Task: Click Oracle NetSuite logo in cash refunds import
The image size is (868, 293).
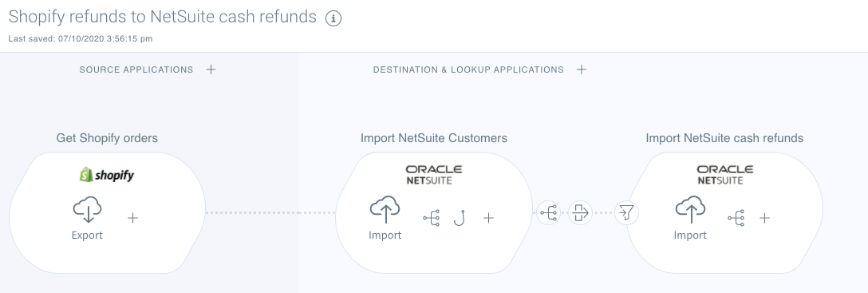Action: (724, 175)
